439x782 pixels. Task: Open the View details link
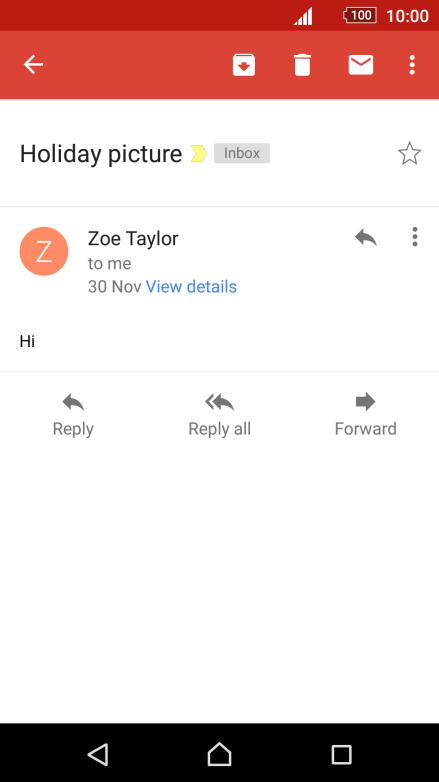coord(191,287)
